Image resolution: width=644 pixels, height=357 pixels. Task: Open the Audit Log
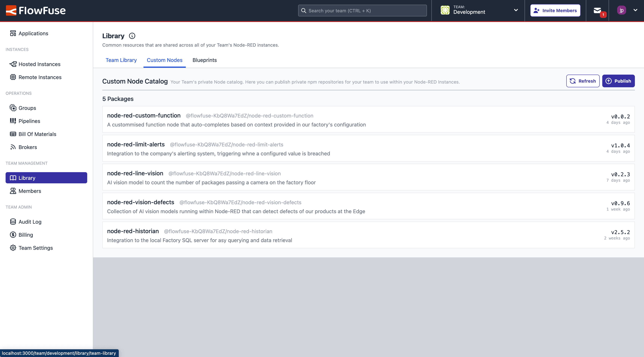point(30,222)
